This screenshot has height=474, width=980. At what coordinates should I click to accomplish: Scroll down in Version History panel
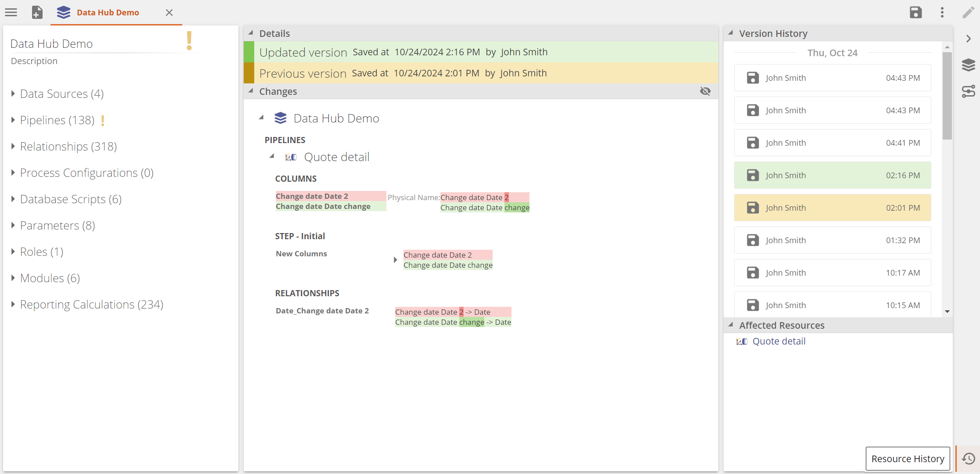(947, 311)
